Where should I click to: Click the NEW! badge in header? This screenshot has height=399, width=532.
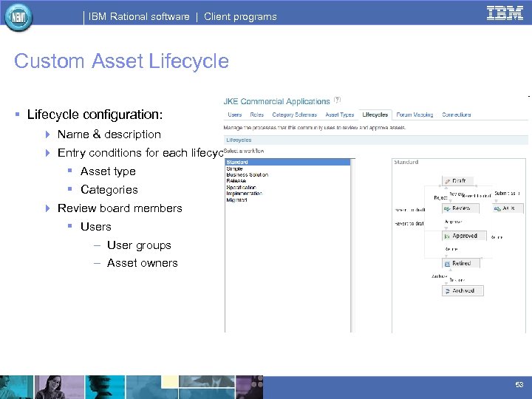pyautogui.click(x=19, y=17)
